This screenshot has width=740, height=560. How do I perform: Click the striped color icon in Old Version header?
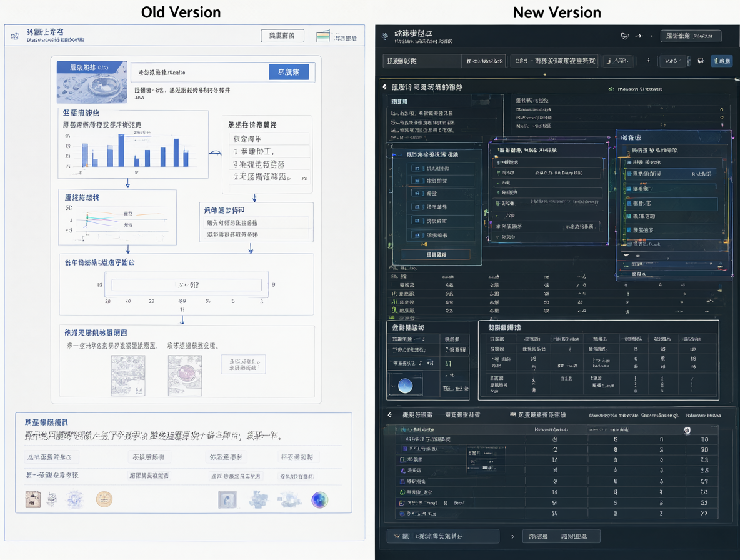pos(322,36)
